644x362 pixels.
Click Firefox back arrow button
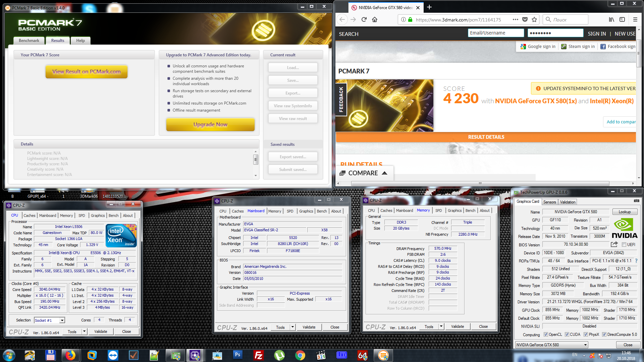[x=342, y=19]
